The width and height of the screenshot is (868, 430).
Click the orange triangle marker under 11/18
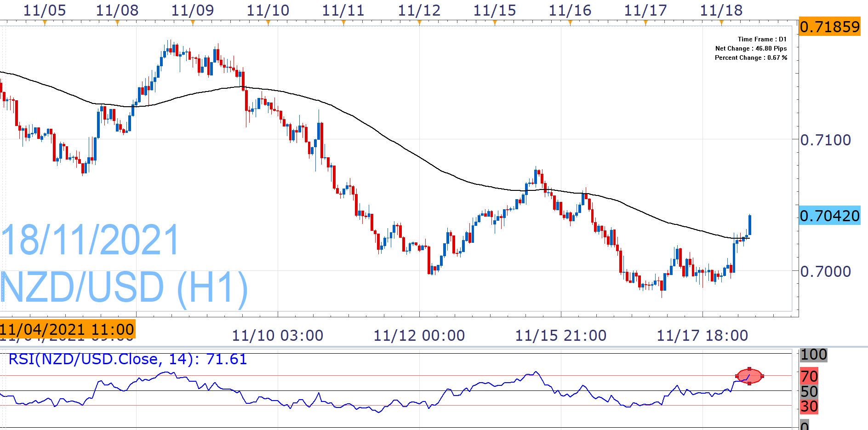click(x=721, y=22)
